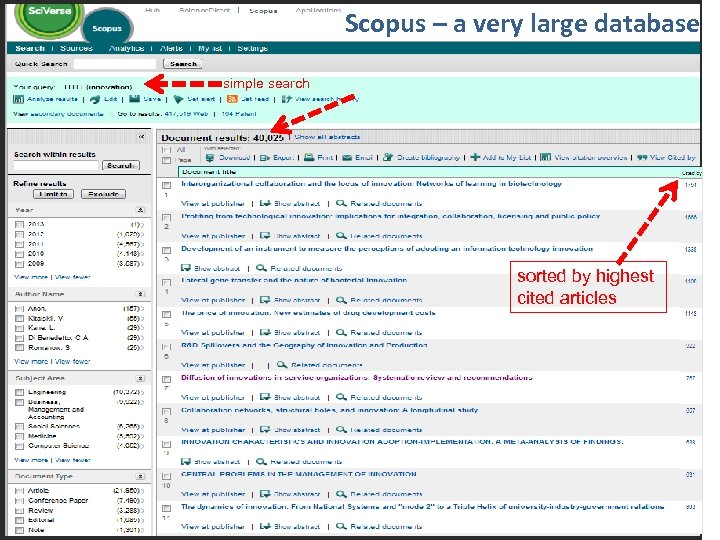The width and height of the screenshot is (720, 540).
Task: Click the View citation overview icon
Action: point(546,158)
